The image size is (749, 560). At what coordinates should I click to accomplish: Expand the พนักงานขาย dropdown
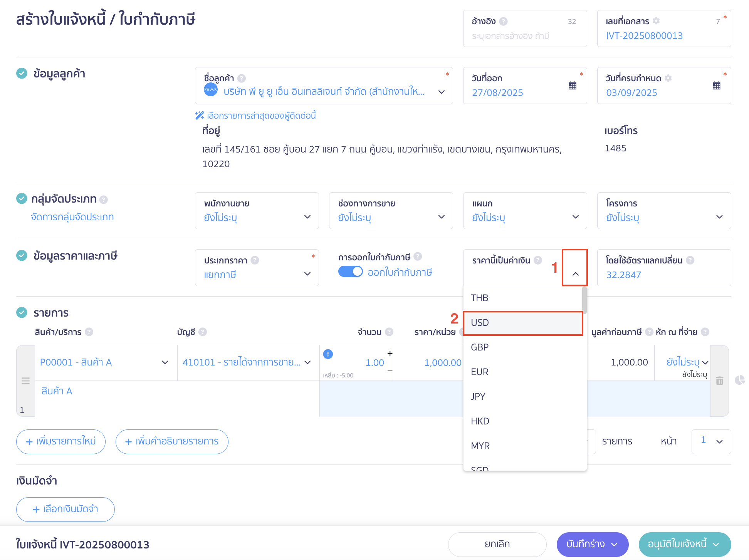pos(307,217)
